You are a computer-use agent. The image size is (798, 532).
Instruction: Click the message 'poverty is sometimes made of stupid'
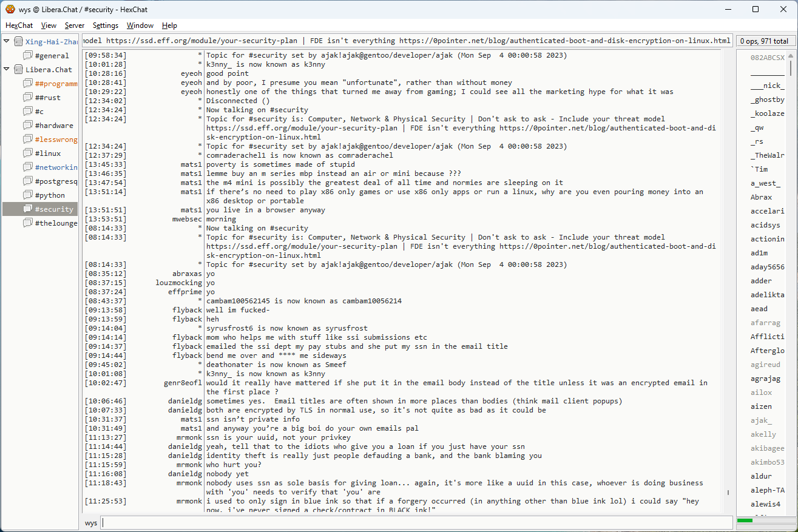click(x=280, y=165)
